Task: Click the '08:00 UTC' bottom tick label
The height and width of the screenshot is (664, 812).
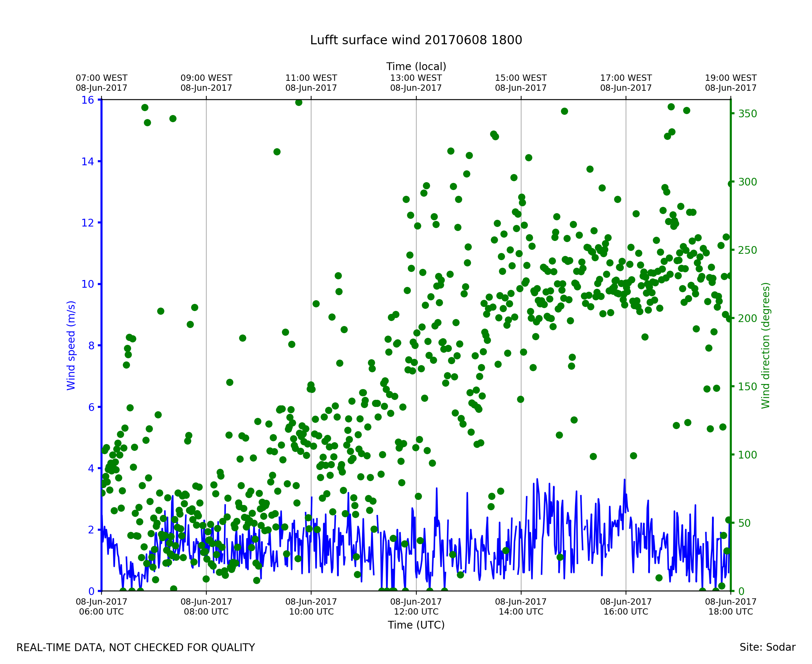Action: [206, 612]
